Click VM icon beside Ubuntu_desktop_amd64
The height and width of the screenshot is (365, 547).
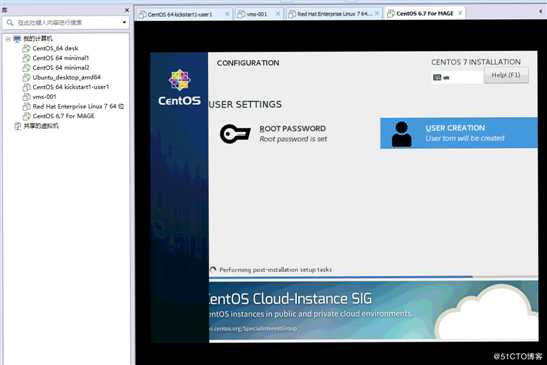[26, 77]
